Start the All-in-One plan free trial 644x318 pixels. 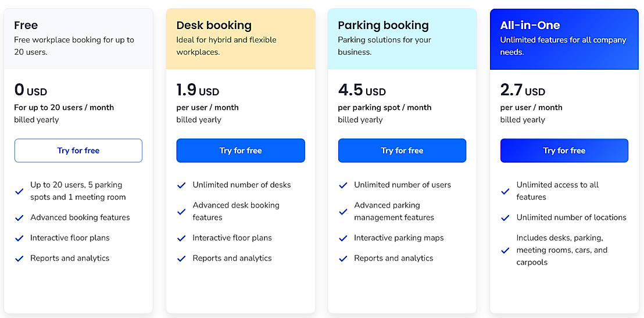(x=564, y=151)
